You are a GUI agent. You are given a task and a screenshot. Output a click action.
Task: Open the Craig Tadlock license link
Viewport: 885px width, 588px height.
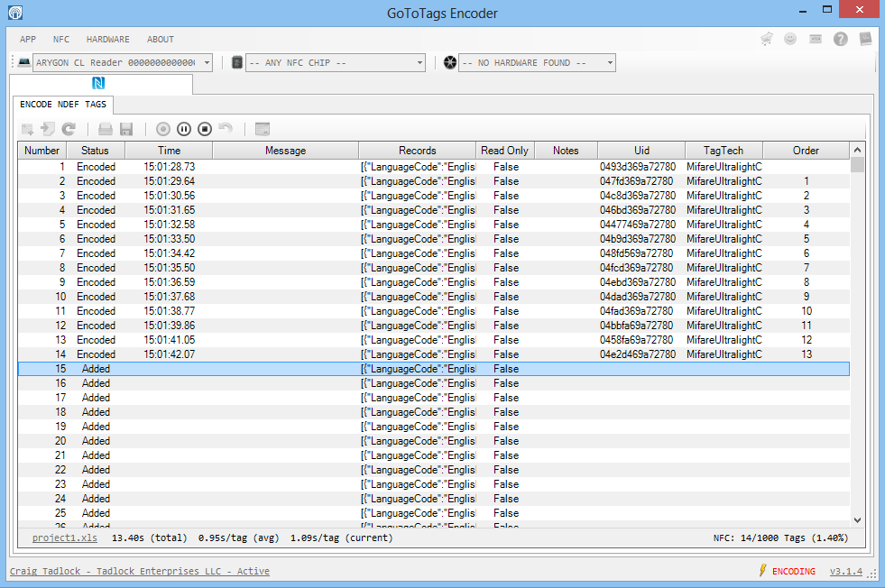click(140, 571)
